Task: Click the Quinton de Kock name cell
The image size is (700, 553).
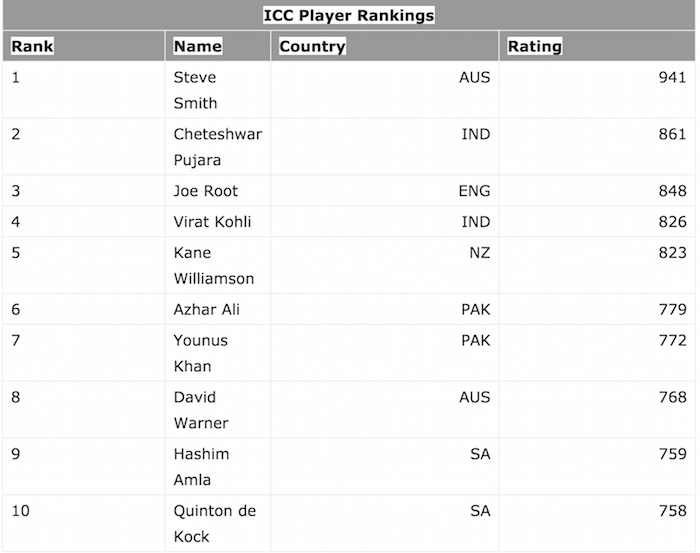Action: 215,524
